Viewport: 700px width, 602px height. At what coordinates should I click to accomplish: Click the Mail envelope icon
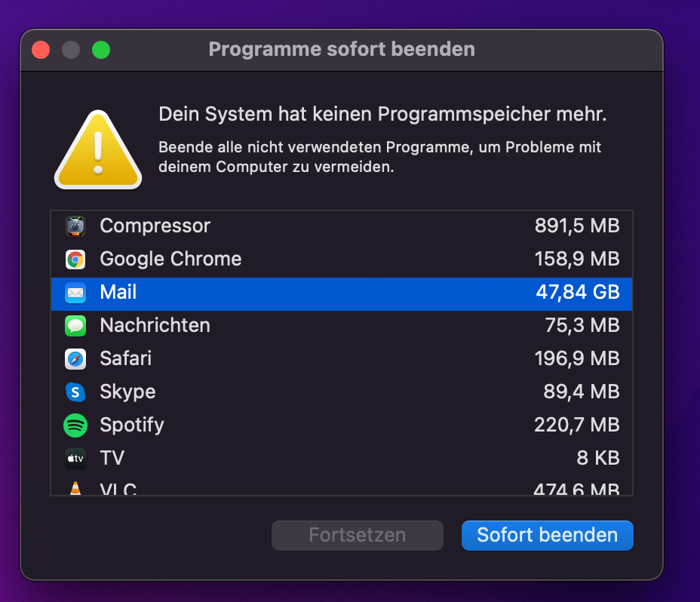[75, 293]
